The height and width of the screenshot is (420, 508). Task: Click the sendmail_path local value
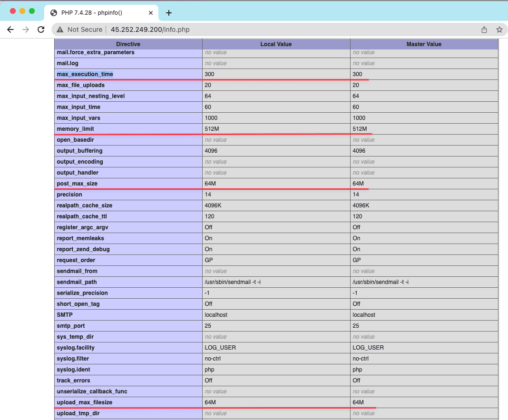(x=233, y=282)
